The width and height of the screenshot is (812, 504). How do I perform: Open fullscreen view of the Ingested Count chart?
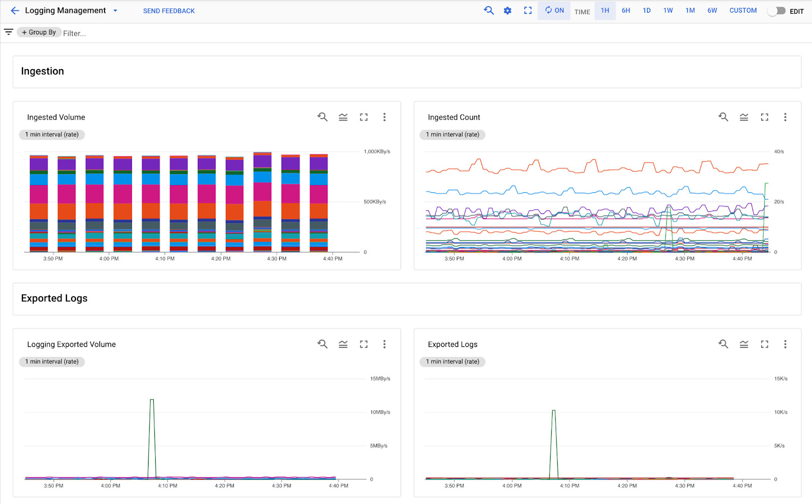coord(765,117)
